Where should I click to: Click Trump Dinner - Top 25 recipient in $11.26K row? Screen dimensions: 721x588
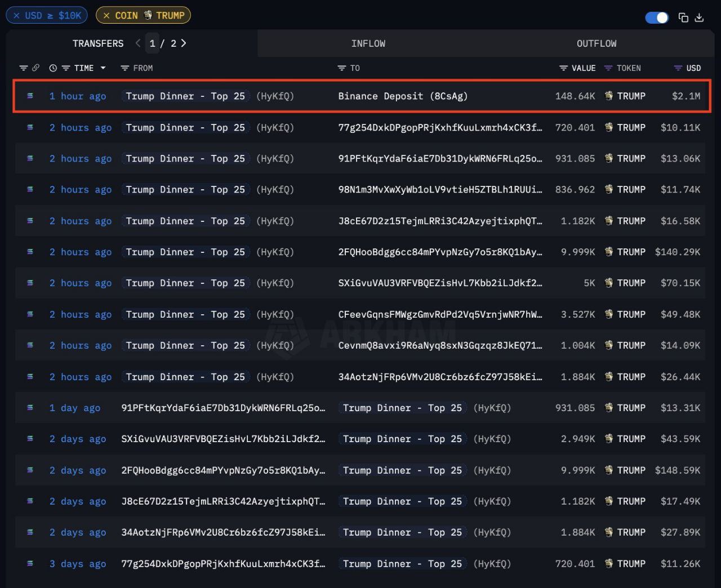click(x=402, y=564)
